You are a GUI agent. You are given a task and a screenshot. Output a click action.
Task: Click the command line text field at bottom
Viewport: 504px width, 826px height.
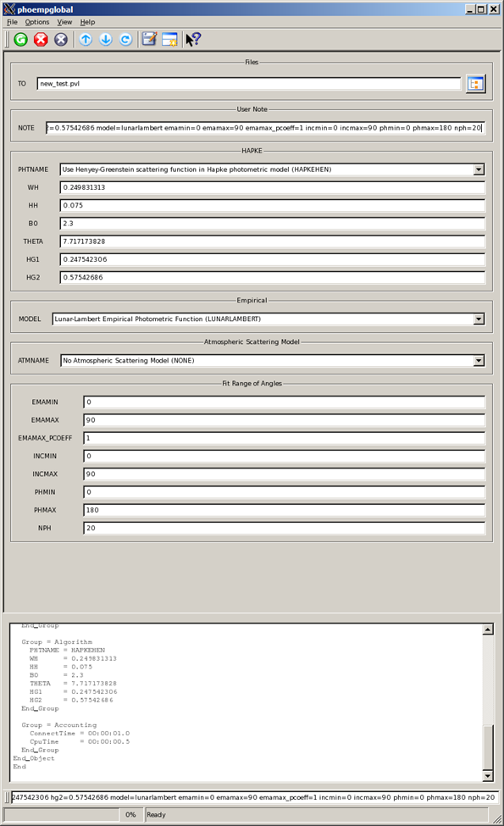[x=254, y=797]
